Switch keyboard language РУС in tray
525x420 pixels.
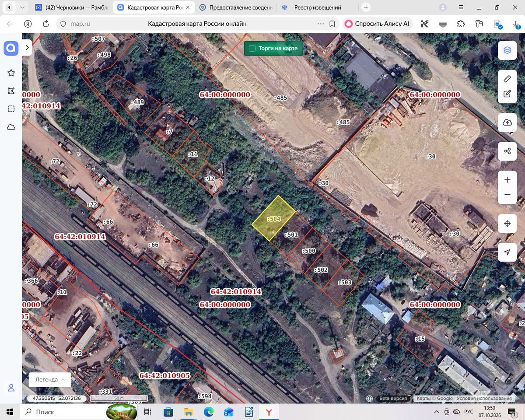pyautogui.click(x=469, y=412)
